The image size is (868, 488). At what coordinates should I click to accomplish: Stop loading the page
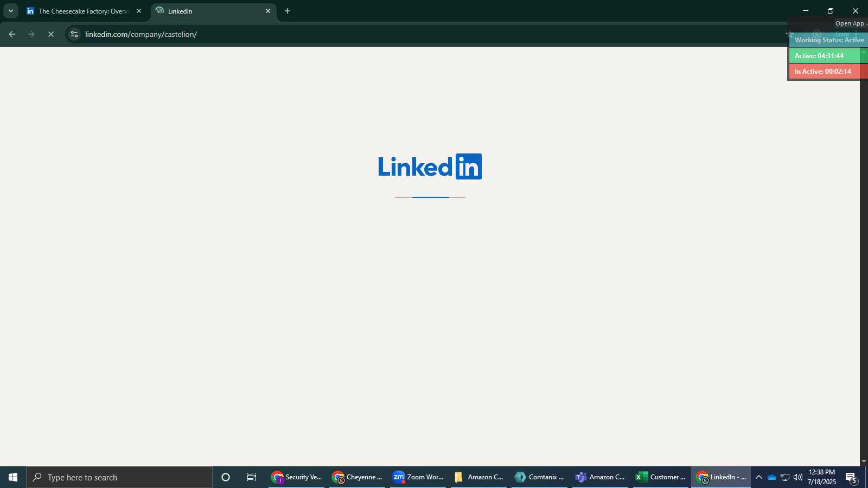click(x=51, y=34)
